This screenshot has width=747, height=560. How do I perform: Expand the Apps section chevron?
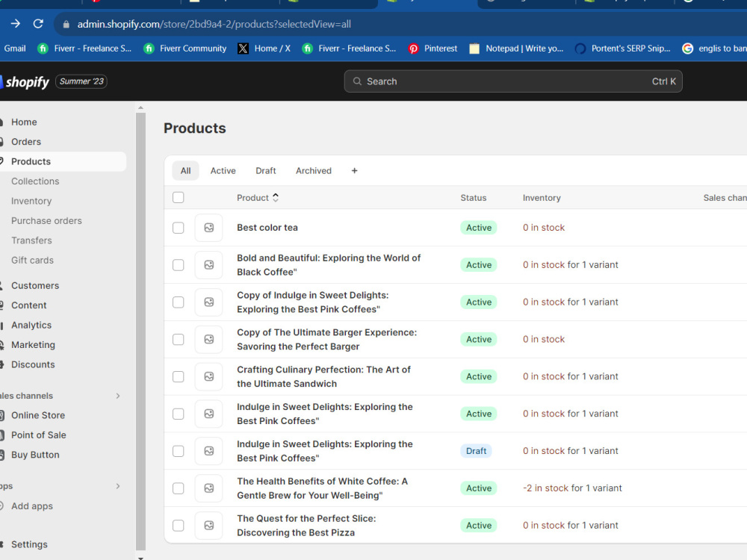tap(118, 486)
